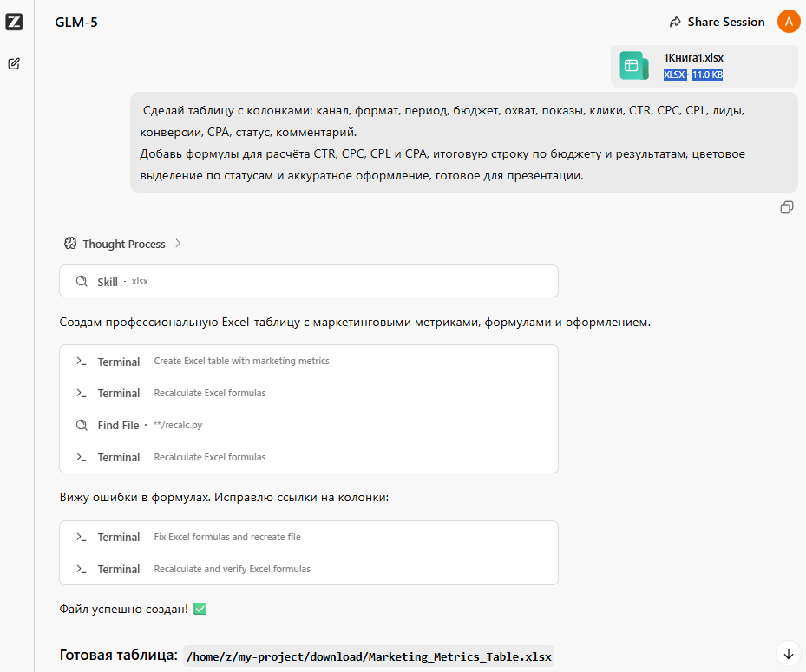The width and height of the screenshot is (806, 672).
Task: Open the Recalculate and verify Terminal step
Action: [308, 569]
